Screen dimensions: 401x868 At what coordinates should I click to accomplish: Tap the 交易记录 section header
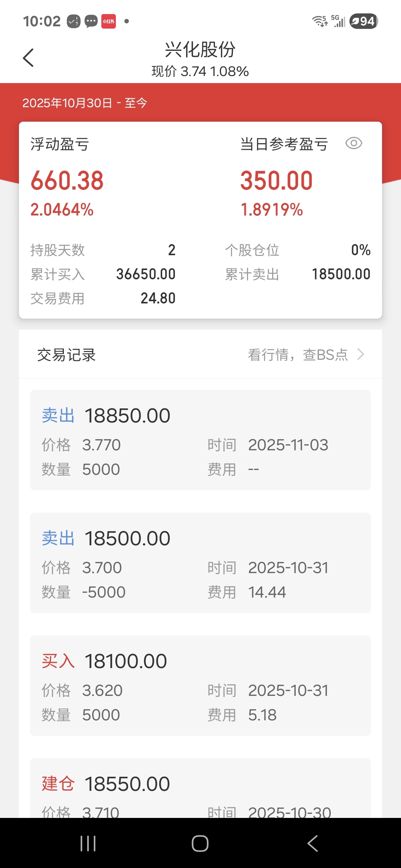tap(66, 355)
